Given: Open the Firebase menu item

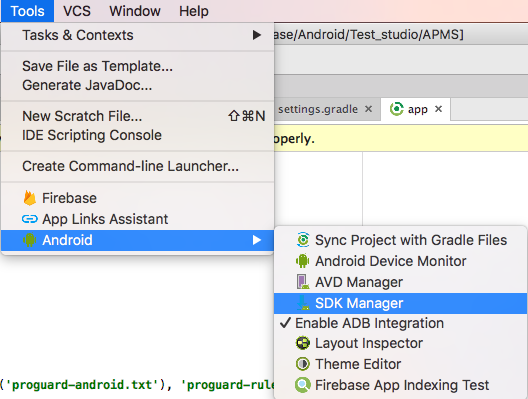Looking at the screenshot, I should click(137, 198).
